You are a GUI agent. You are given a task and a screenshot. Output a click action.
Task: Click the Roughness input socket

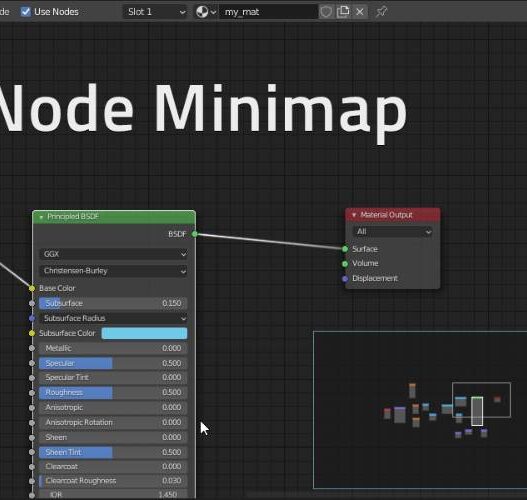coord(32,392)
